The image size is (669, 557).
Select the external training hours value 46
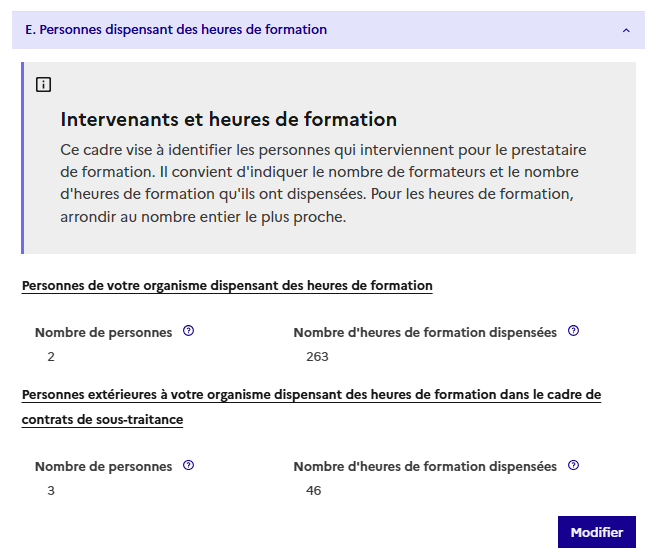tap(314, 491)
